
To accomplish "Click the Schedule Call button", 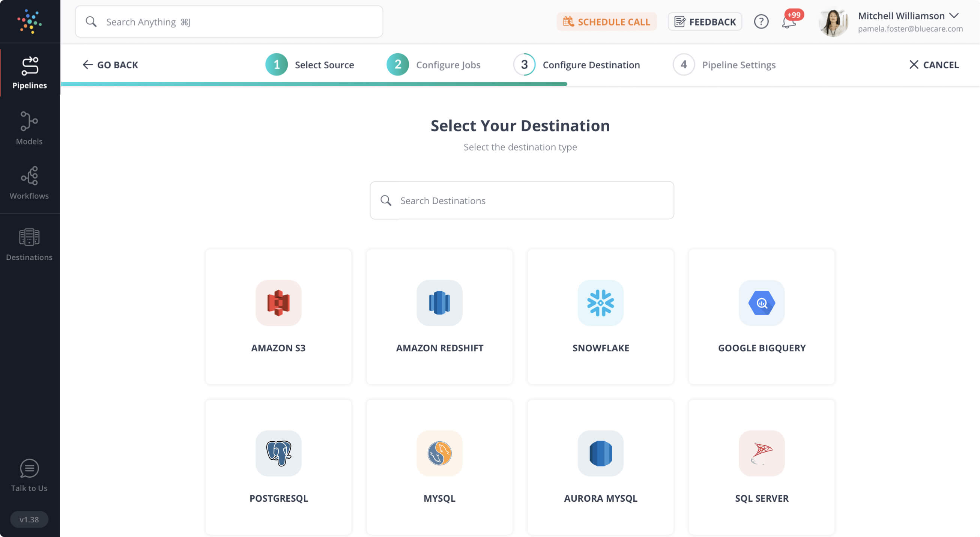I will coord(607,22).
